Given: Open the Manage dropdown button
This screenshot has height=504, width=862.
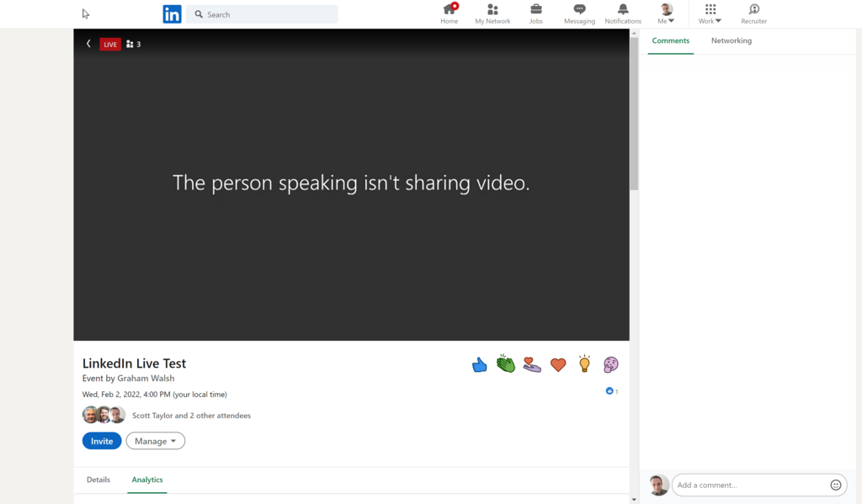Looking at the screenshot, I should [156, 441].
